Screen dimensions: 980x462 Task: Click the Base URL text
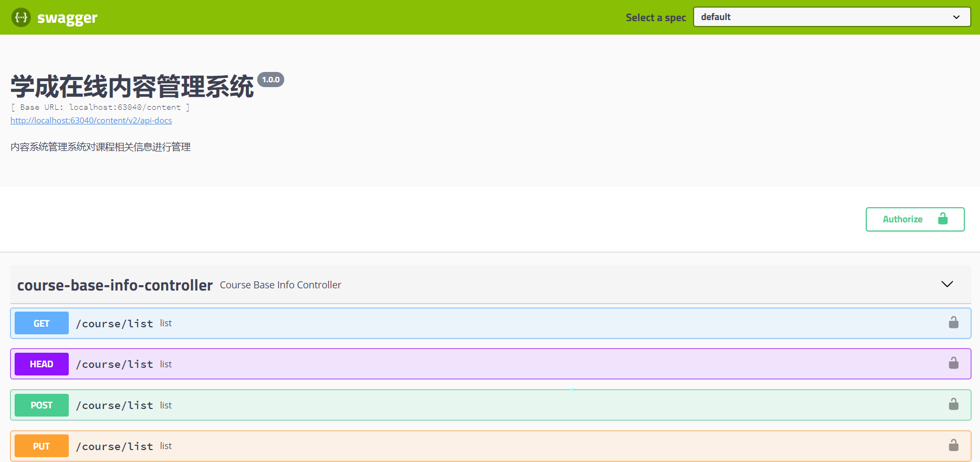pos(100,107)
